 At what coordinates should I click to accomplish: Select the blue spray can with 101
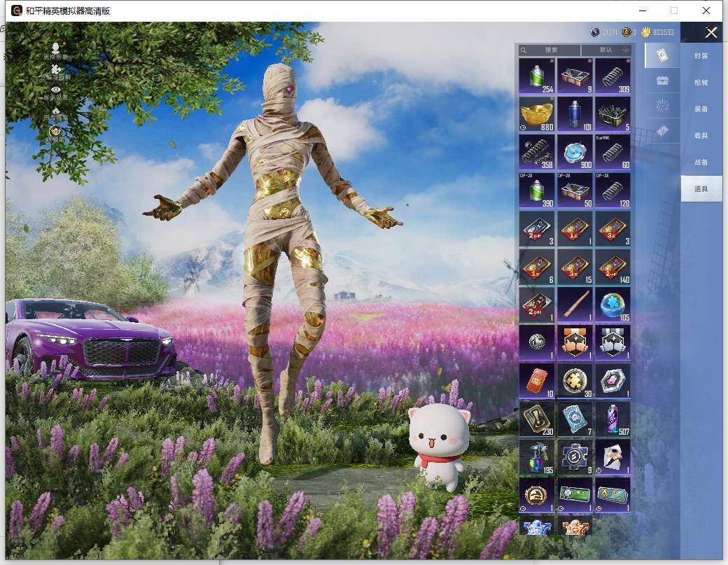coord(575,113)
